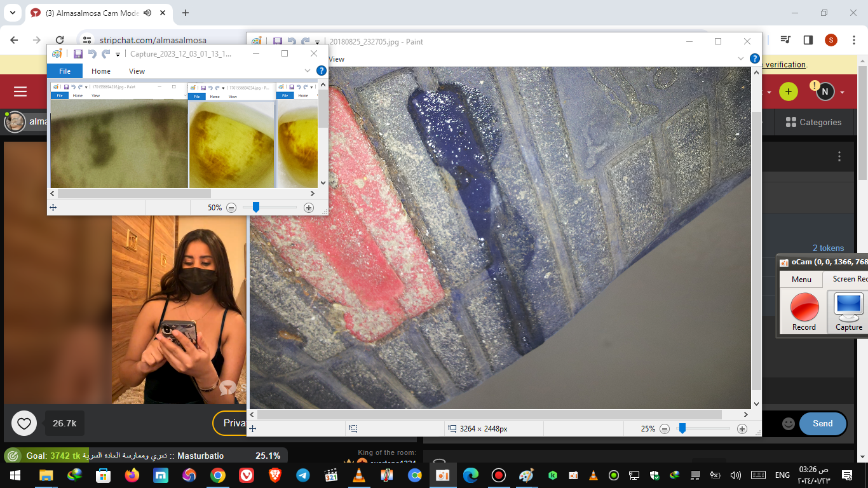The image size is (868, 488).
Task: Open the Menu tab in oCam
Action: tap(801, 279)
